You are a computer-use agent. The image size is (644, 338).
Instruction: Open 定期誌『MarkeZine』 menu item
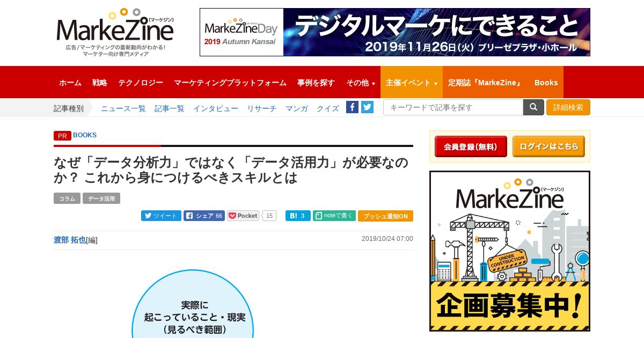coord(485,83)
